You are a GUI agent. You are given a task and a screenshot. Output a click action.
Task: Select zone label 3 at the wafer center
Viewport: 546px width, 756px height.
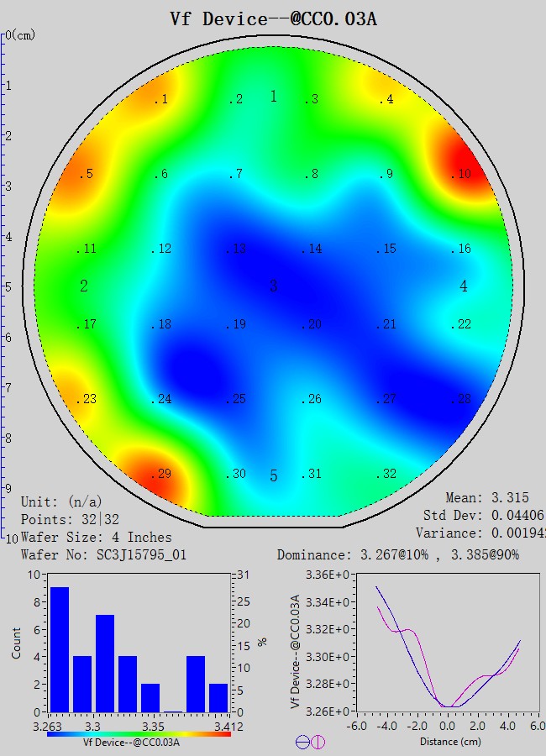coord(273,286)
